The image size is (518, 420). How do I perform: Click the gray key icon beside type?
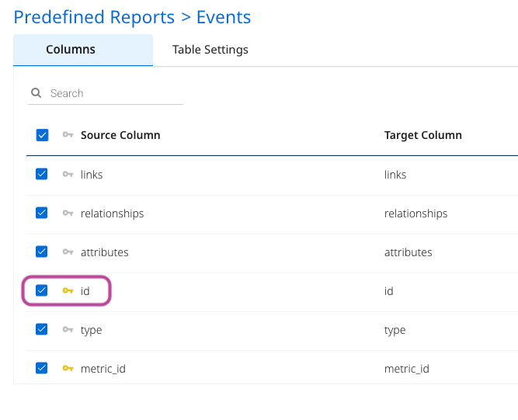[68, 330]
